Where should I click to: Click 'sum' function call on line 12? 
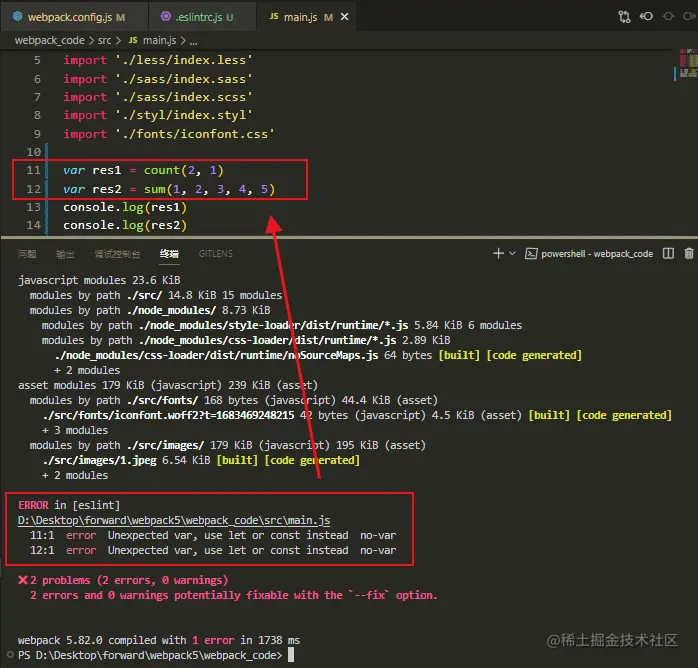click(x=154, y=189)
